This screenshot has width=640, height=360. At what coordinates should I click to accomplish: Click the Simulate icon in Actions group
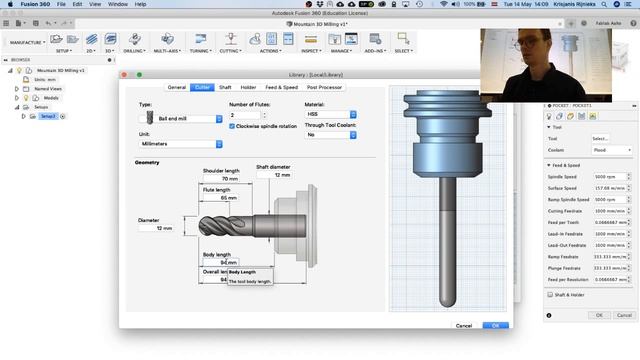[x=255, y=39]
